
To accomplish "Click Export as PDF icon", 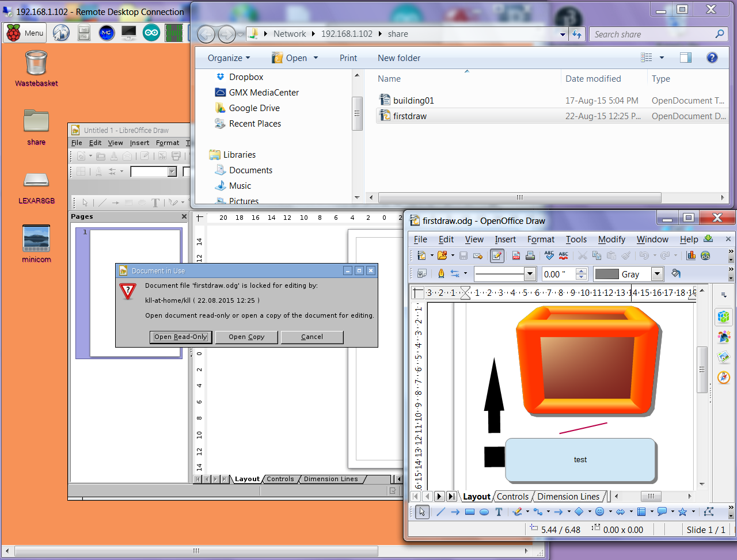I will pyautogui.click(x=516, y=256).
